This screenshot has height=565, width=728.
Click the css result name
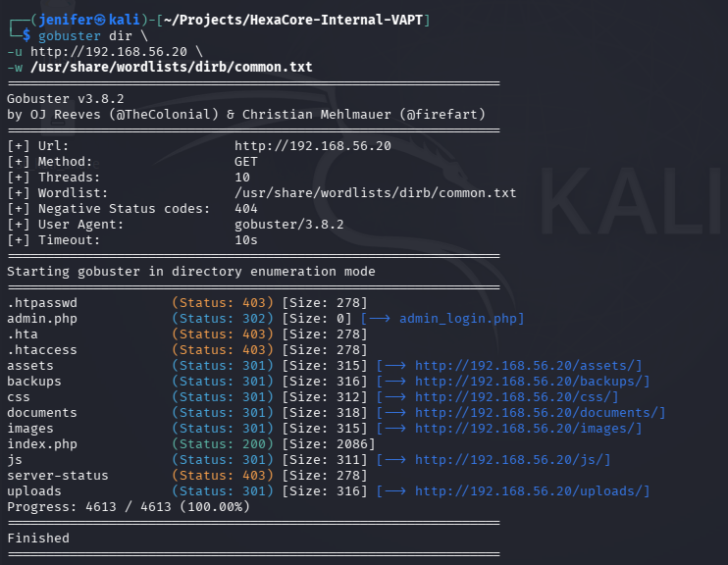click(19, 397)
